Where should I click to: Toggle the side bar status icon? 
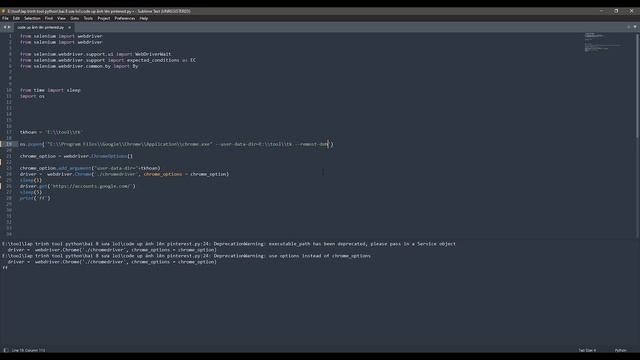6,350
